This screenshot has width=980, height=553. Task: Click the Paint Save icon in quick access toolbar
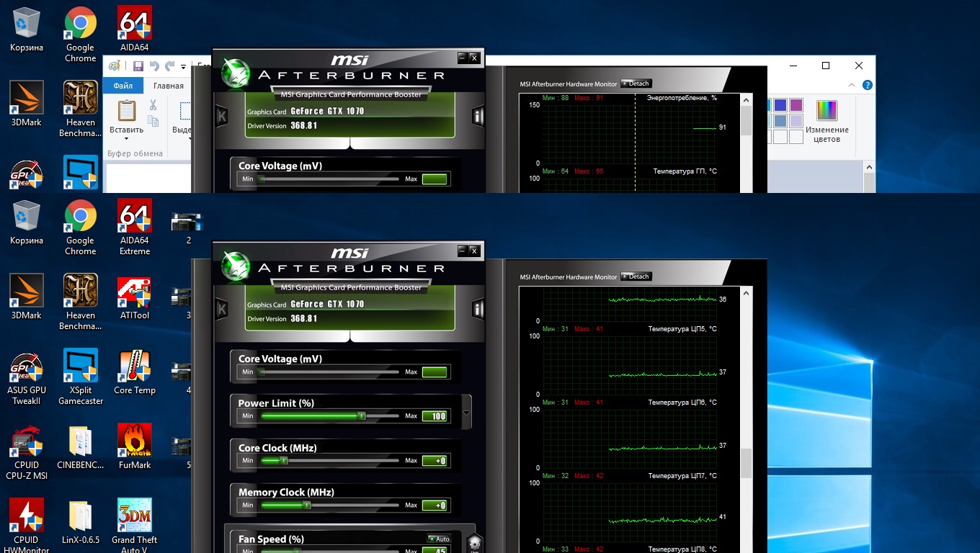coord(138,66)
